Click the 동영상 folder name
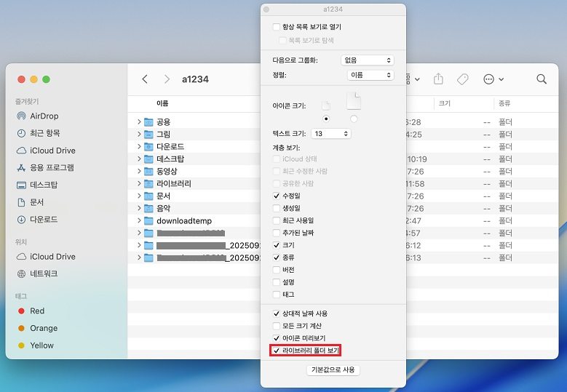This screenshot has height=392, width=567. (x=167, y=171)
